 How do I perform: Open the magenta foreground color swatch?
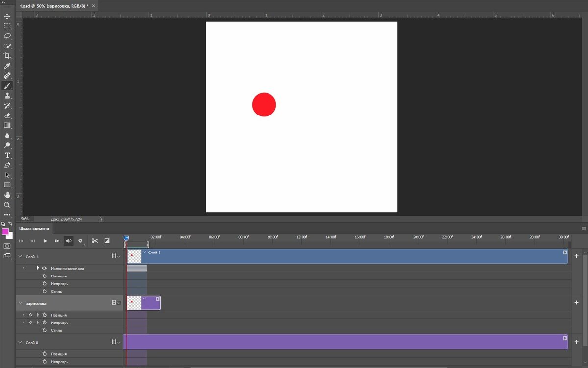pos(5,231)
